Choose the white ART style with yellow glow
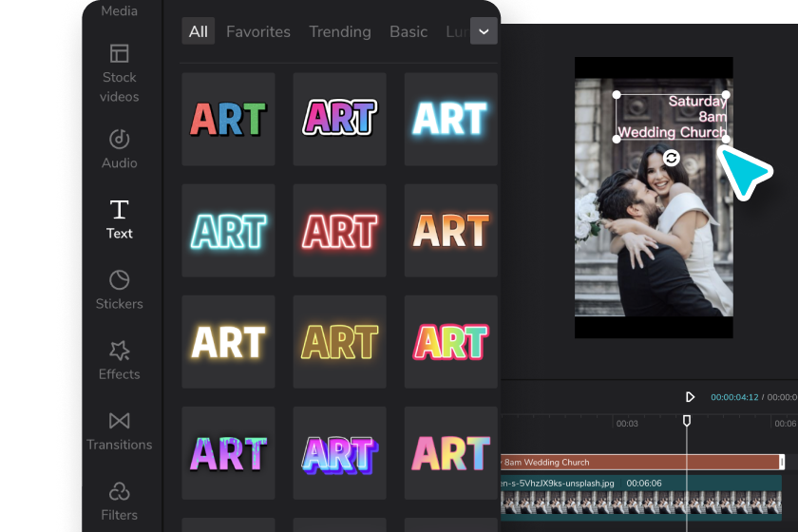Viewport: 798px width, 532px height. click(229, 342)
